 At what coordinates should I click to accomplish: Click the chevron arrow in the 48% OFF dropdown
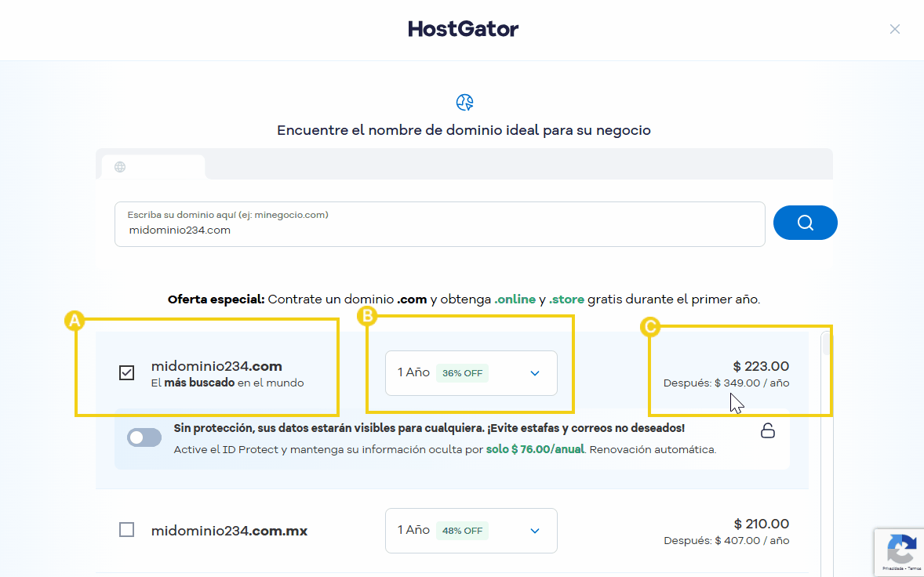pyautogui.click(x=534, y=531)
